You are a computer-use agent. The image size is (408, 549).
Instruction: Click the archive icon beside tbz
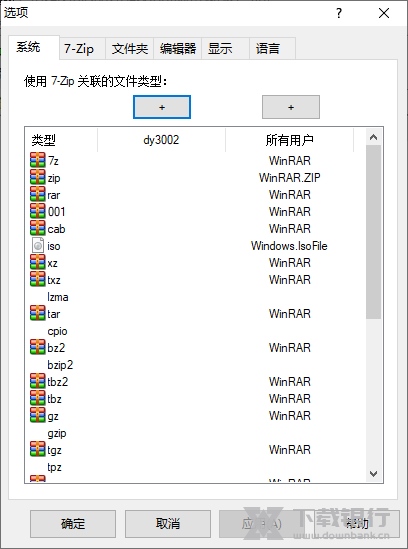pos(37,399)
